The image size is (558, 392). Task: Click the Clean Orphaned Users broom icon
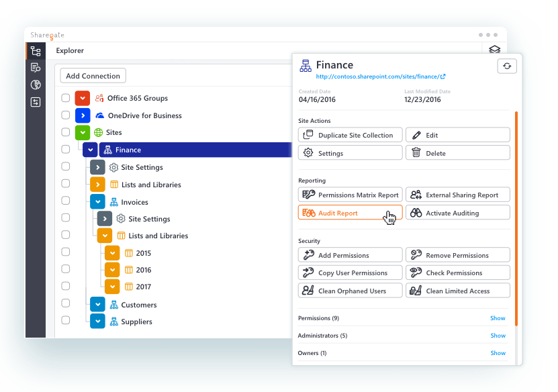(308, 290)
